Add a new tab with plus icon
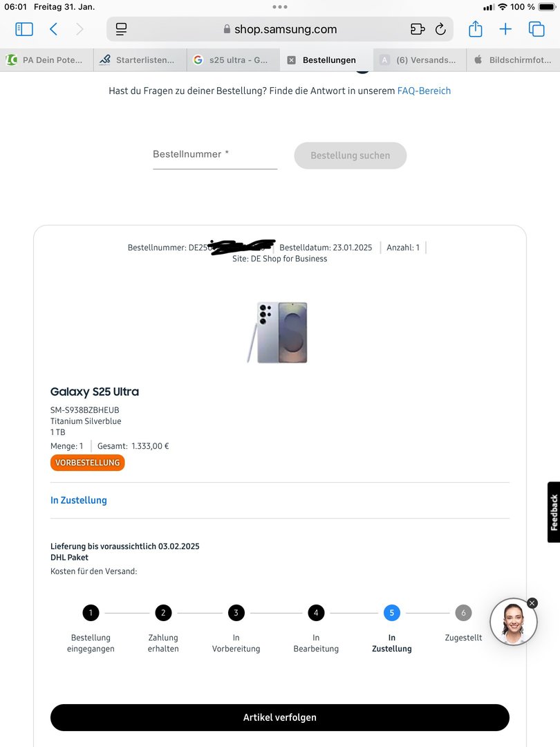Image resolution: width=560 pixels, height=747 pixels. 505,30
